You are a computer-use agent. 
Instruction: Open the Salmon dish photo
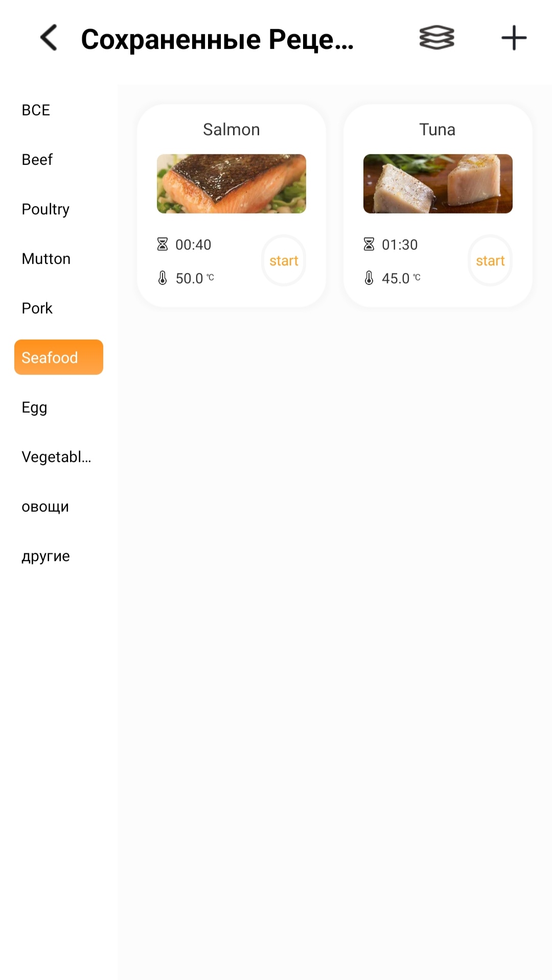(232, 184)
